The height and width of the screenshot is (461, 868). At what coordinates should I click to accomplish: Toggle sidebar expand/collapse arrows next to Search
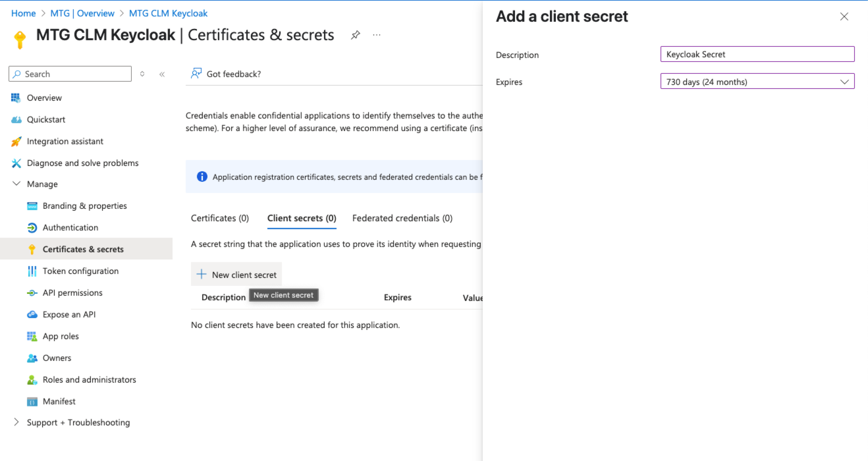142,74
